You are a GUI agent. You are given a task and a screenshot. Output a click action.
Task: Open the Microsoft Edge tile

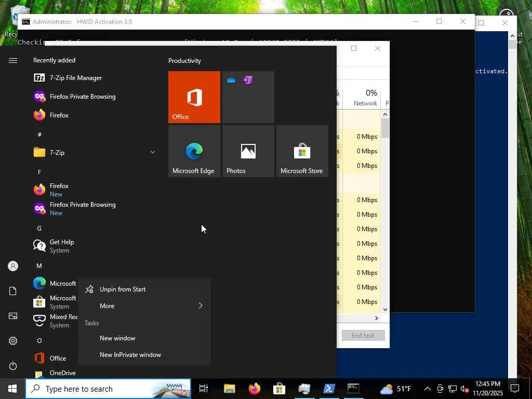194,151
